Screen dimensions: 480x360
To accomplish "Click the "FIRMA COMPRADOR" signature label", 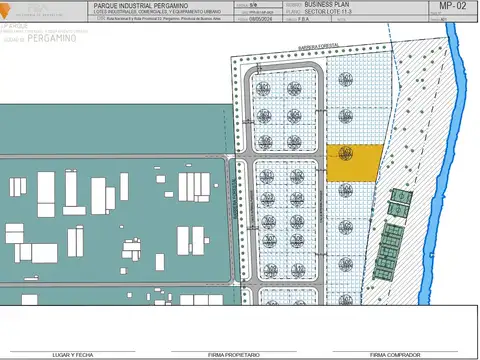I will 395,355.
